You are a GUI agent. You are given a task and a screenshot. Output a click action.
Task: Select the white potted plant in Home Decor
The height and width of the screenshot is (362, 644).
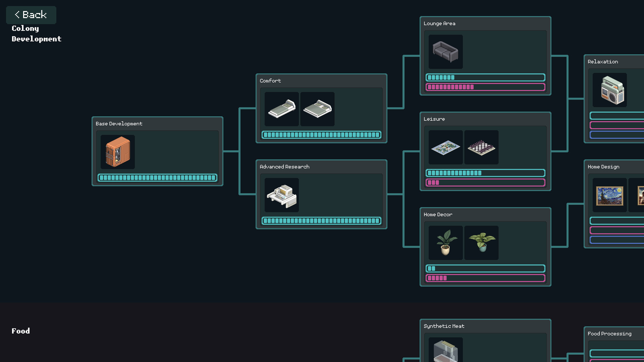point(445,243)
